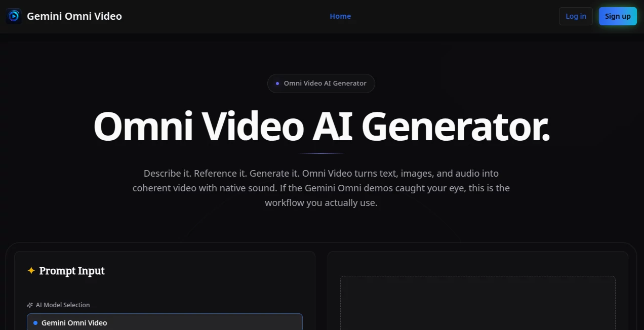Click the paragraph starting 'Describe it. Reference it.'
Image resolution: width=644 pixels, height=330 pixels.
pyautogui.click(x=321, y=188)
